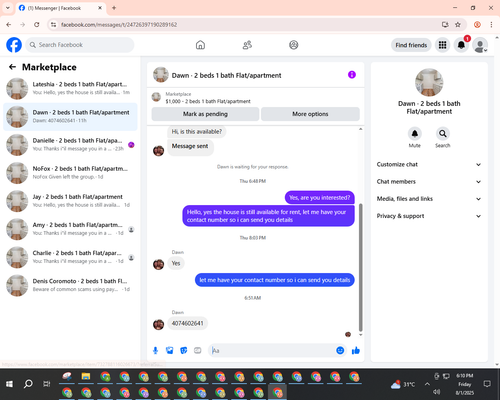The image size is (500, 400).
Task: Open the weather widget showing 31°C
Action: point(403,384)
